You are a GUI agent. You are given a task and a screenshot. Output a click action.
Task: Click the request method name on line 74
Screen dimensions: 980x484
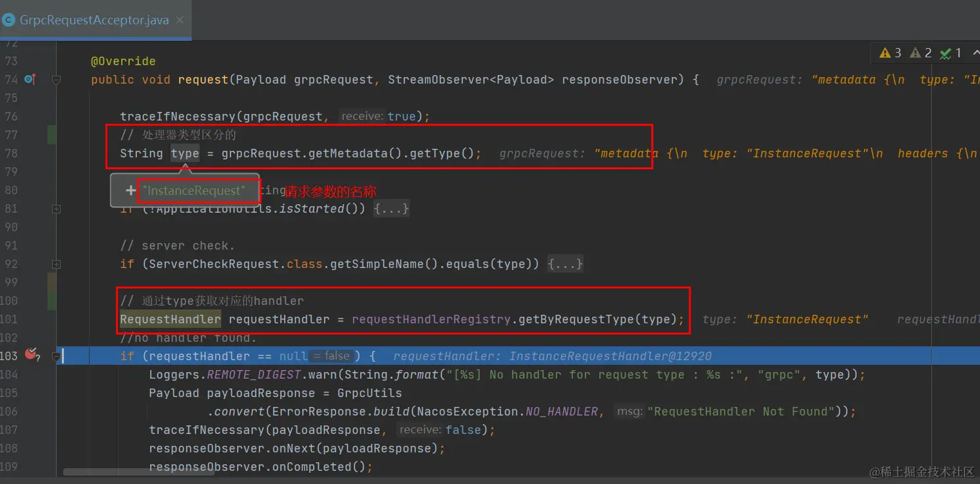tap(203, 80)
